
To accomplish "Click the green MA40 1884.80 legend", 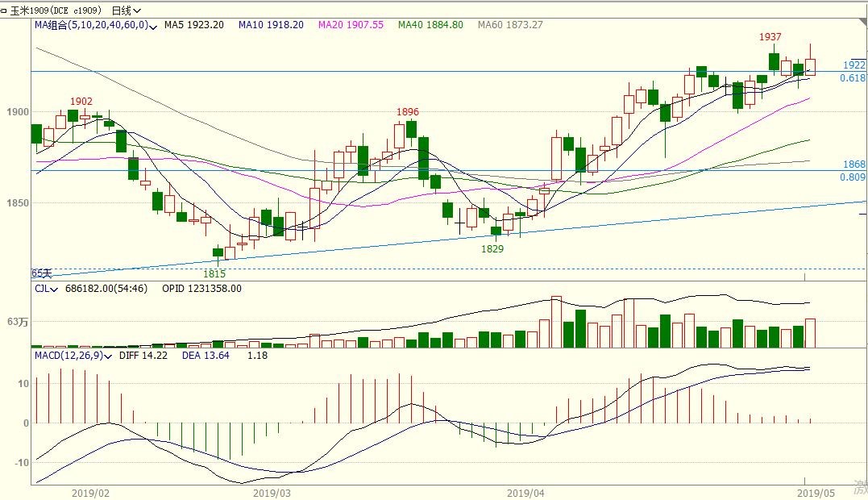I will click(430, 25).
